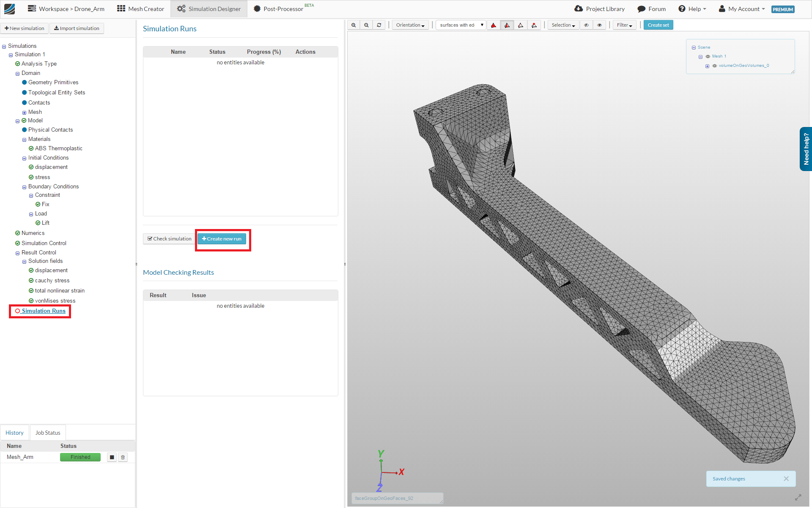Delete the Mesh_Arm job with trash icon

[123, 457]
